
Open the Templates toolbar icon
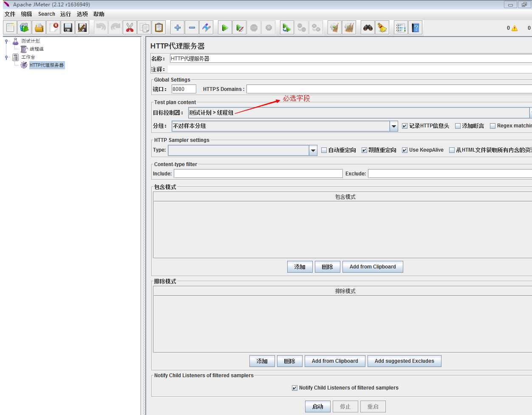[25, 28]
